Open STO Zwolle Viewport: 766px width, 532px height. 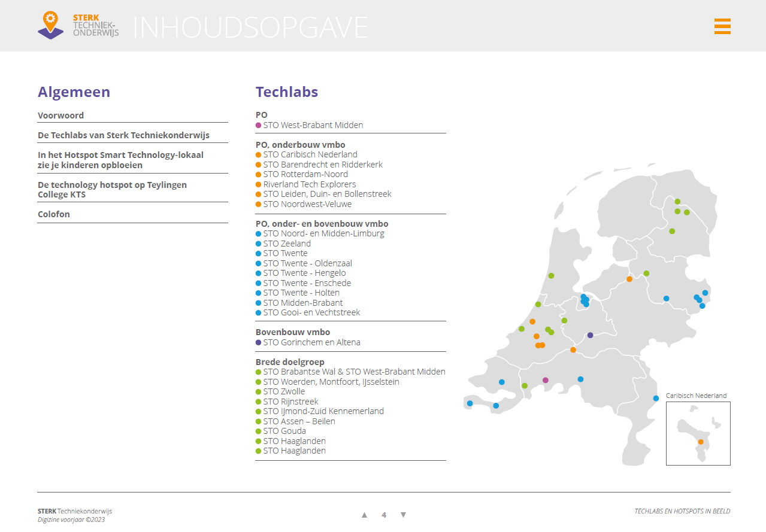(280, 391)
